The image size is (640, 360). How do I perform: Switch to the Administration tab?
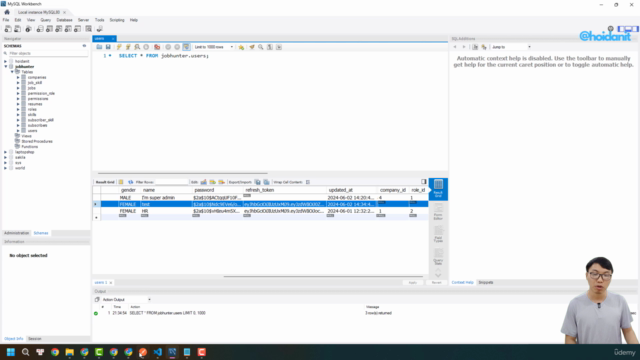pos(16,233)
